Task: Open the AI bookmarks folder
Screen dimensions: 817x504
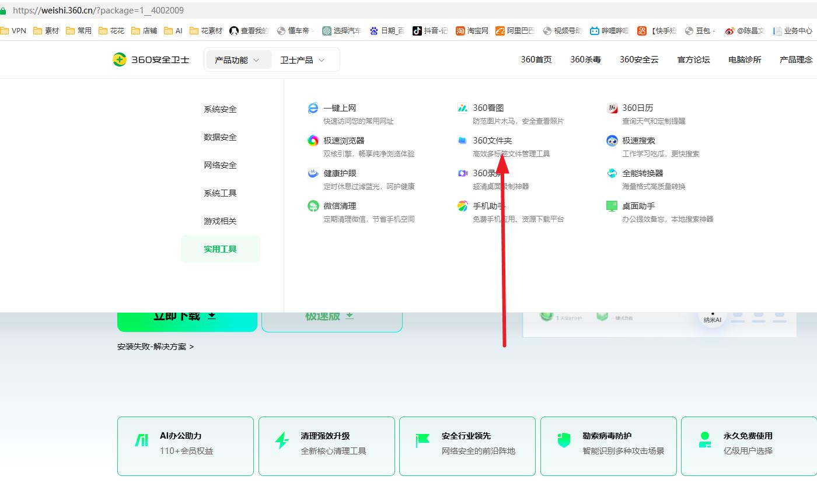Action: (x=173, y=31)
